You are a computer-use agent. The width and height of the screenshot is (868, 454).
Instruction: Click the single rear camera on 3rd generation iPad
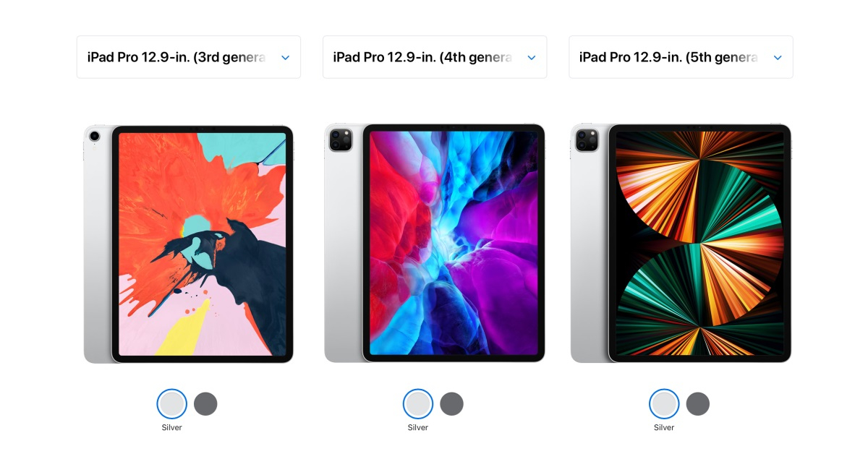[94, 136]
